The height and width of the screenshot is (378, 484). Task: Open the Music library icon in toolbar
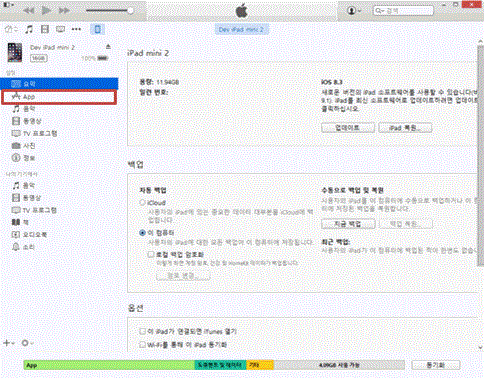(x=29, y=29)
